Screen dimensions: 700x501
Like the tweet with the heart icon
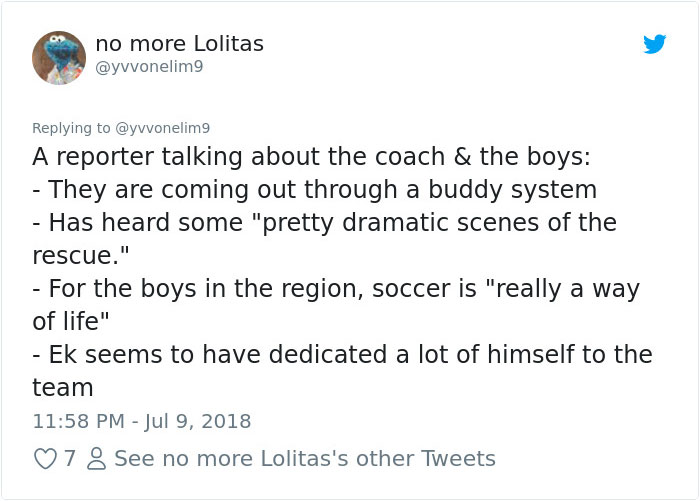(x=45, y=459)
